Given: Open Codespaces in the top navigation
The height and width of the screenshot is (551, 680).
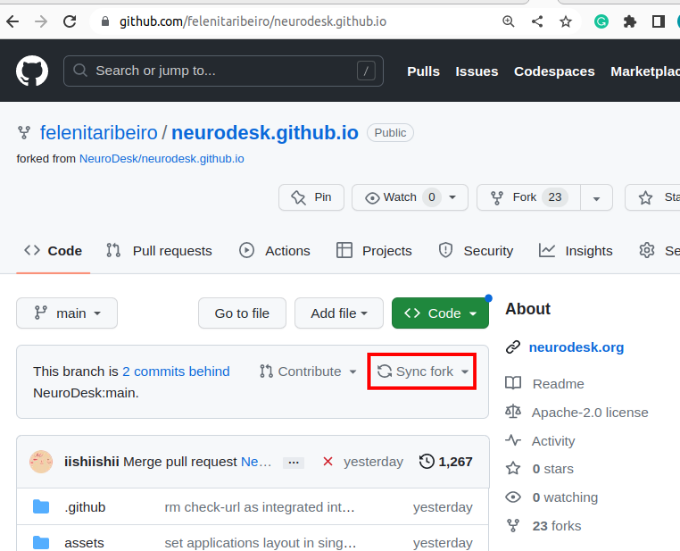Looking at the screenshot, I should 554,71.
